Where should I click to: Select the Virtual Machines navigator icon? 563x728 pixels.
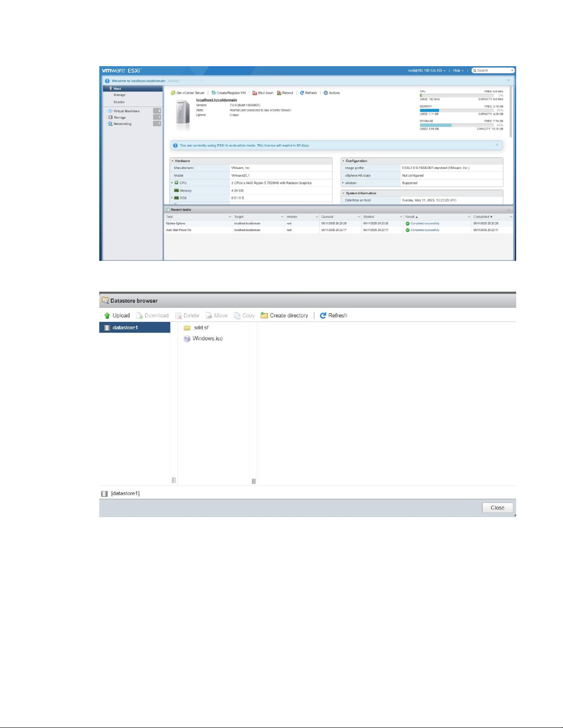pyautogui.click(x=110, y=111)
